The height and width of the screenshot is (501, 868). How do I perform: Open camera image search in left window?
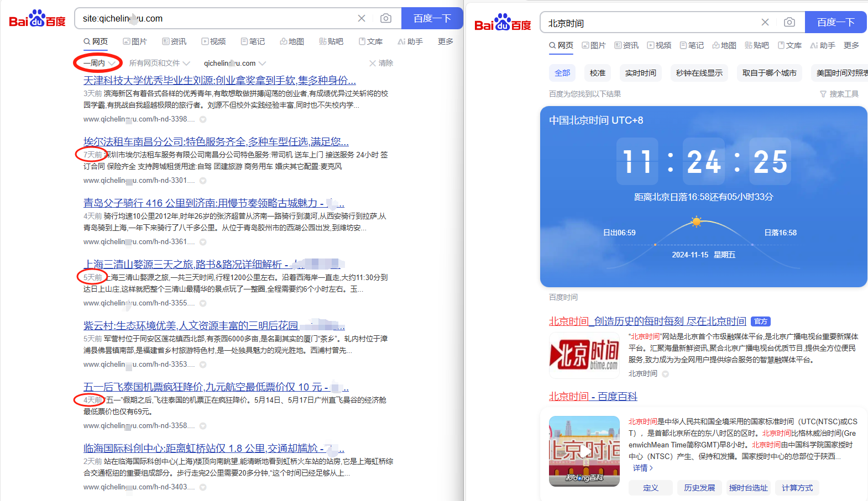point(386,18)
